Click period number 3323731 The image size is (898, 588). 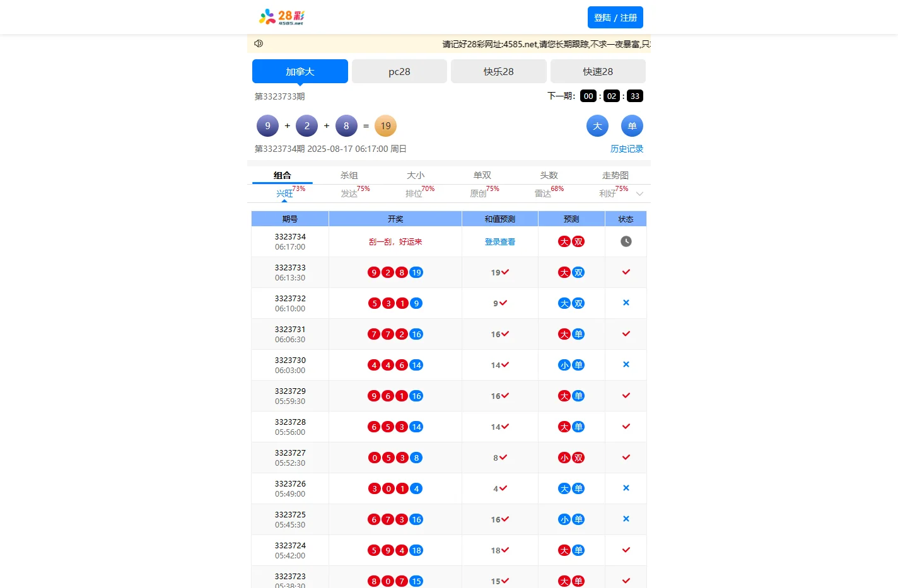click(290, 330)
